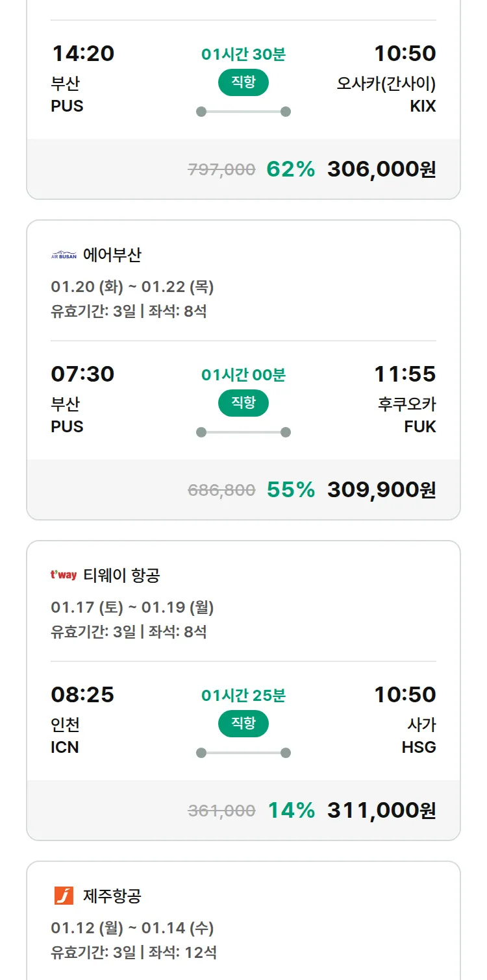Tap 직항 badge on the Osaka flight
The height and width of the screenshot is (980, 487).
click(243, 82)
